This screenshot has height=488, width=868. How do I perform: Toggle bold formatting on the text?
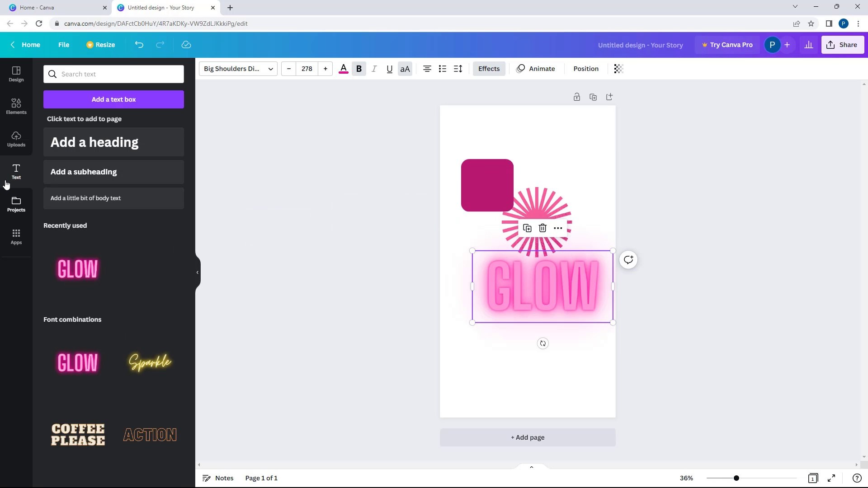point(359,69)
